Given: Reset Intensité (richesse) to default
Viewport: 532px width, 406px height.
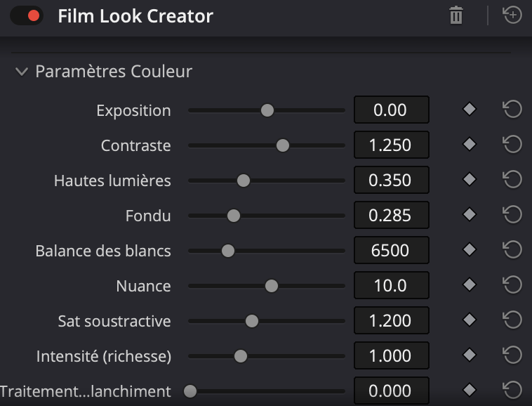Looking at the screenshot, I should click(x=512, y=355).
